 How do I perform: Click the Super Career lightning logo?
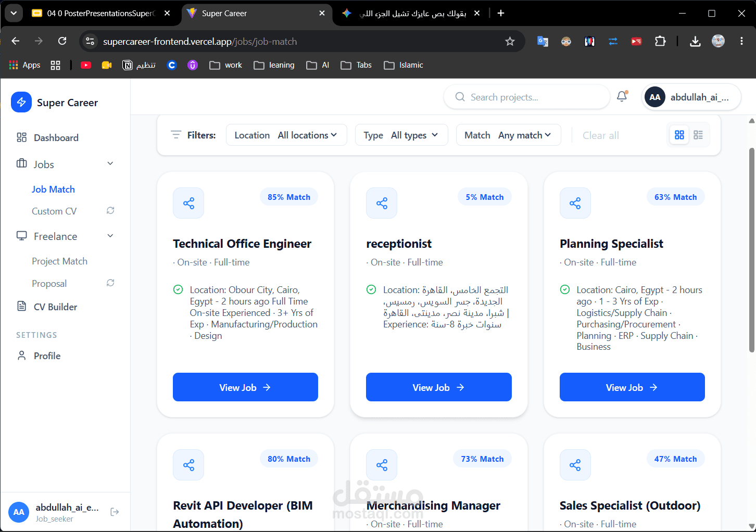[21, 102]
